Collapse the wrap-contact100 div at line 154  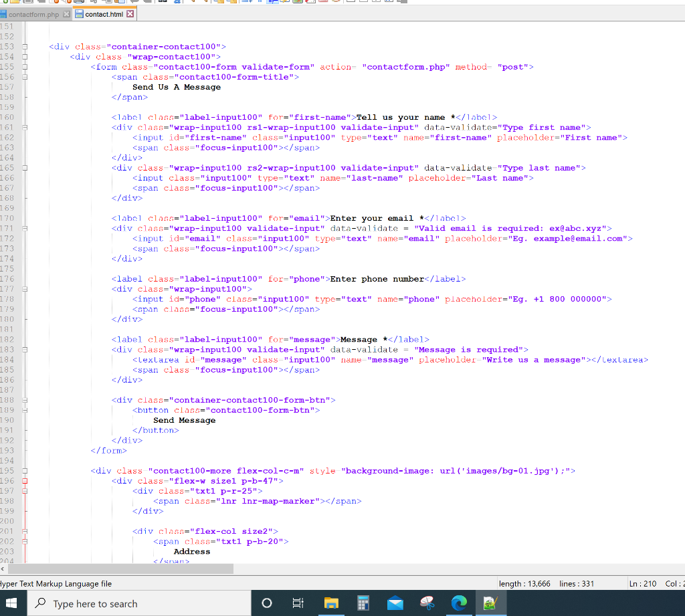[25, 57]
